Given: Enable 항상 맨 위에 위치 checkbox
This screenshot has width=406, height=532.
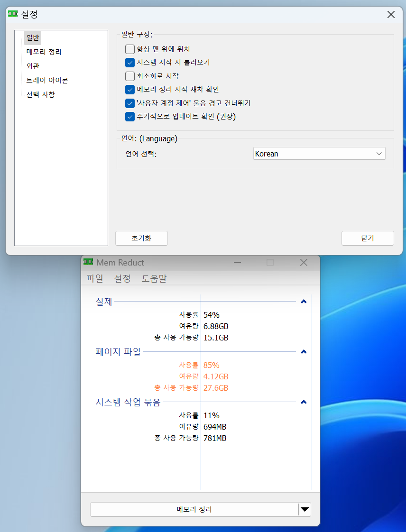Looking at the screenshot, I should (130, 49).
